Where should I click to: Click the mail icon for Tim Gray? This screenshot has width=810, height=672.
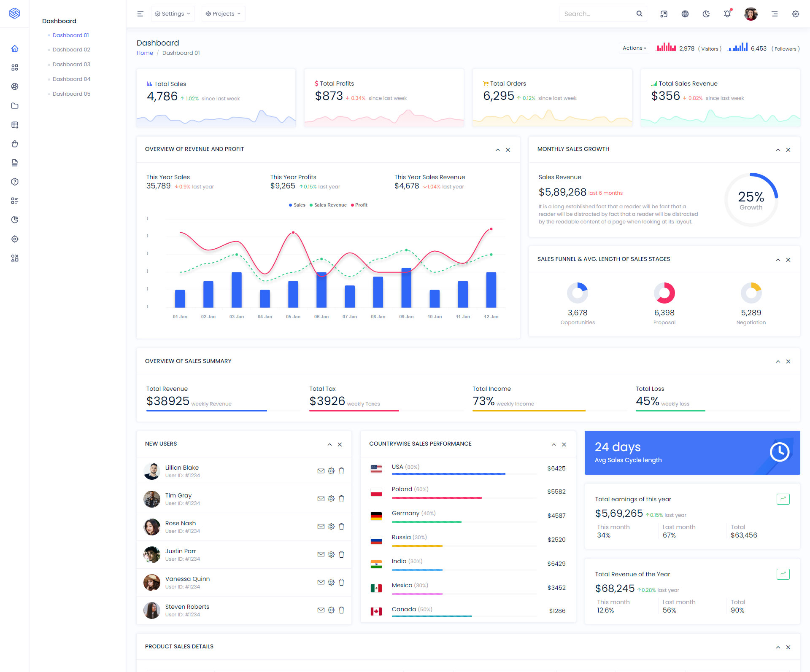click(321, 499)
